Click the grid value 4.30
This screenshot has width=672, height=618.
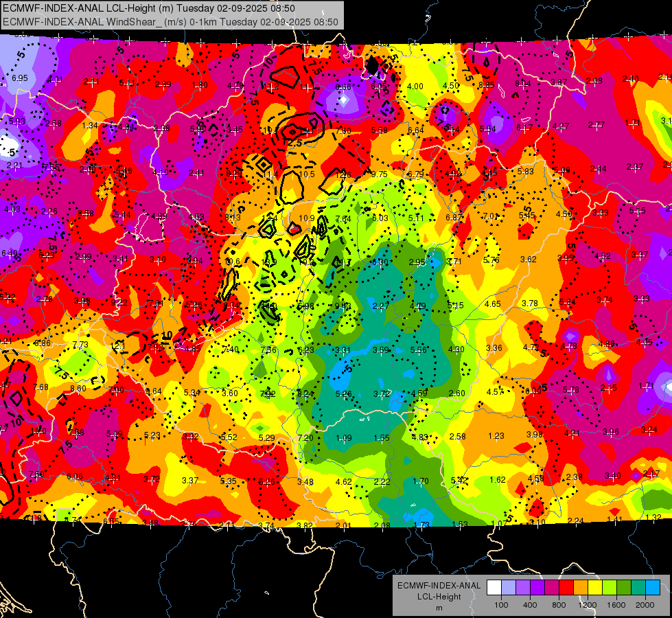pyautogui.click(x=456, y=349)
